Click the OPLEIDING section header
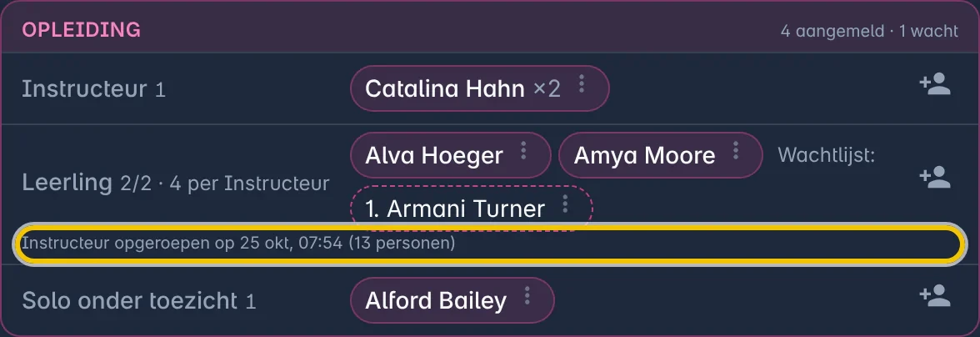The height and width of the screenshot is (337, 980). coord(82,29)
